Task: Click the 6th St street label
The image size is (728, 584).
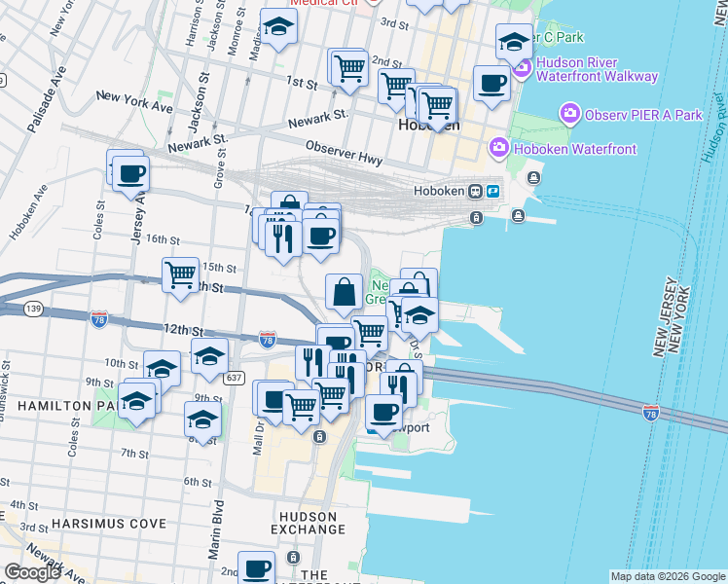Action: [198, 482]
